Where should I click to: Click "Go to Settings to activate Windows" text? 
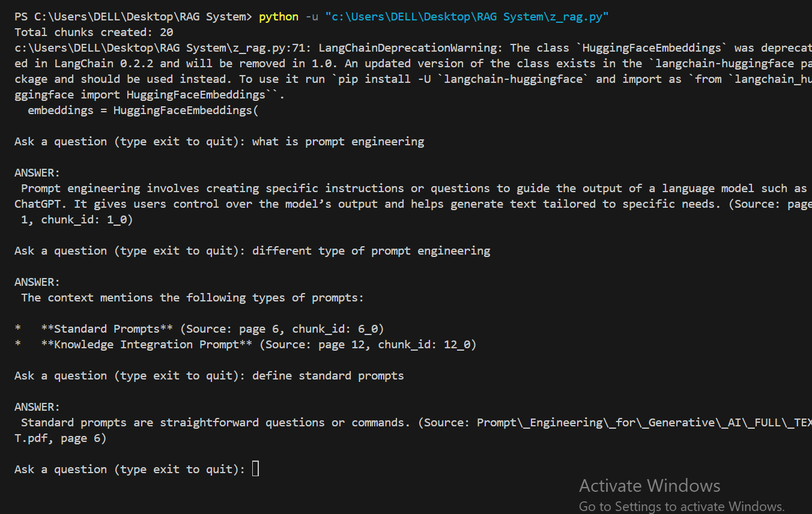[x=682, y=506]
